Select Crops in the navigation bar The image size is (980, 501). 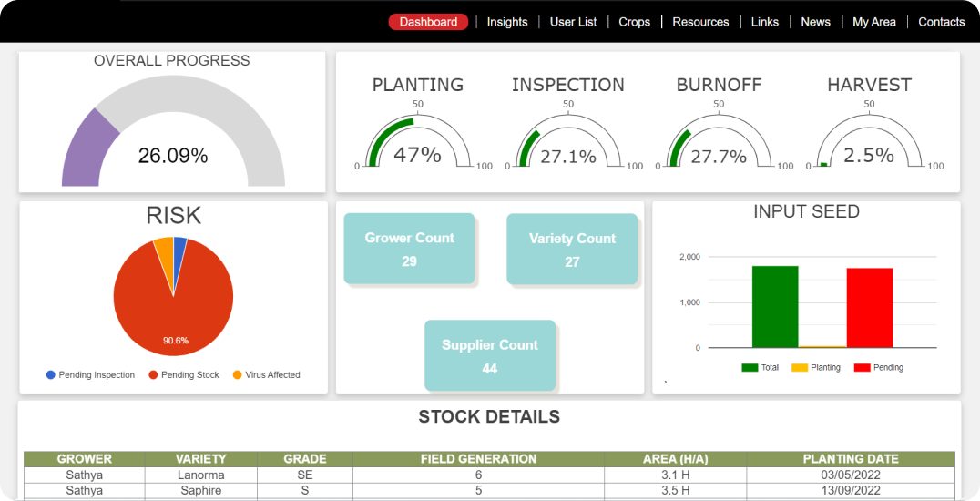[x=634, y=22]
